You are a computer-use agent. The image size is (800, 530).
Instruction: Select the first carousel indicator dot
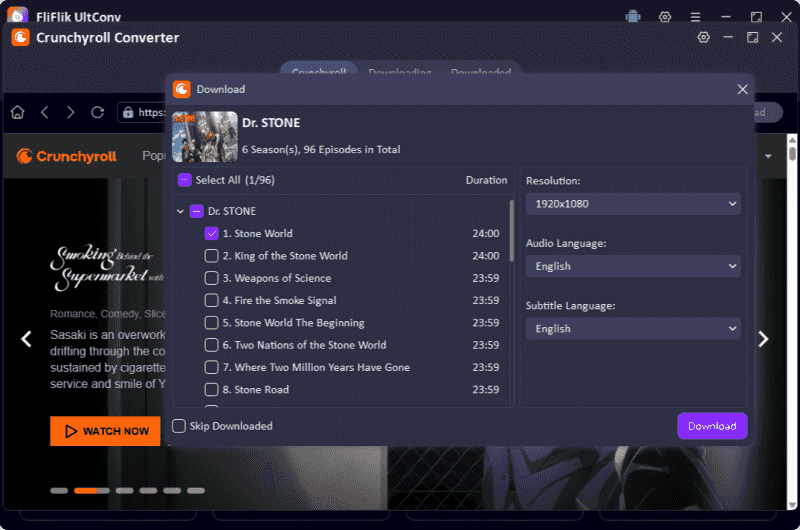pos(59,491)
